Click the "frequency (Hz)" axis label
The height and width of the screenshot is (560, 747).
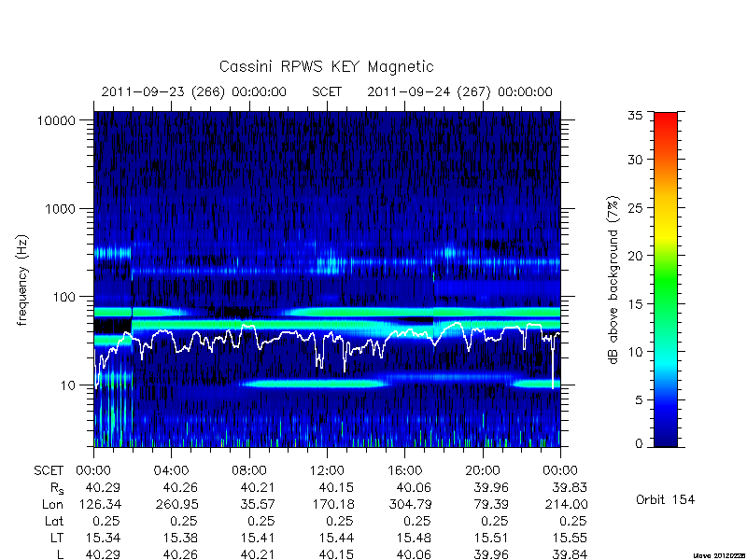click(21, 280)
